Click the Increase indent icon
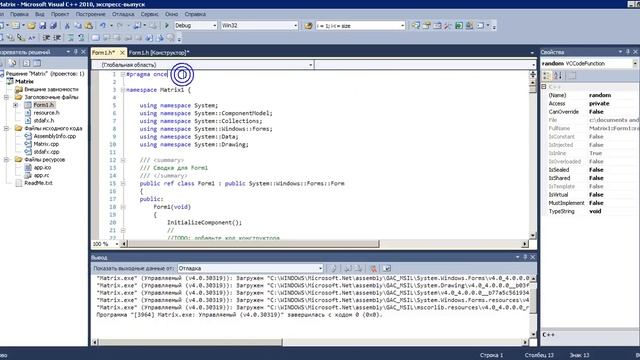640x360 pixels. (57, 38)
